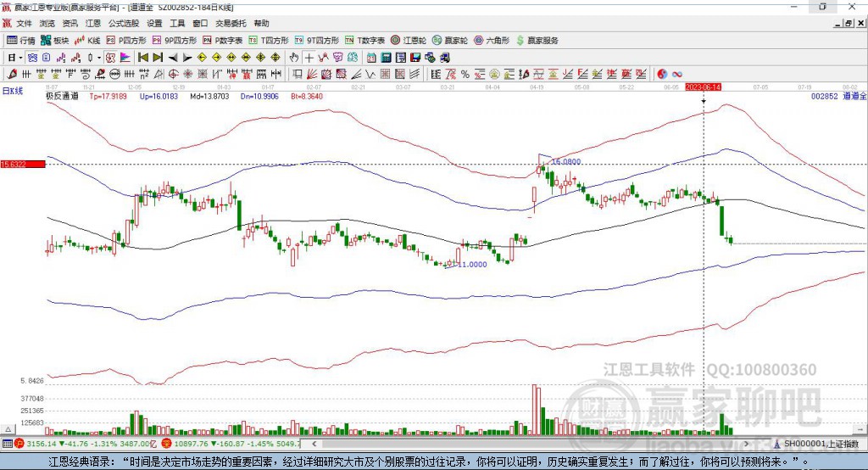
Task: Toggle the 极反 channel indicator button
Action: pyautogui.click(x=111, y=58)
